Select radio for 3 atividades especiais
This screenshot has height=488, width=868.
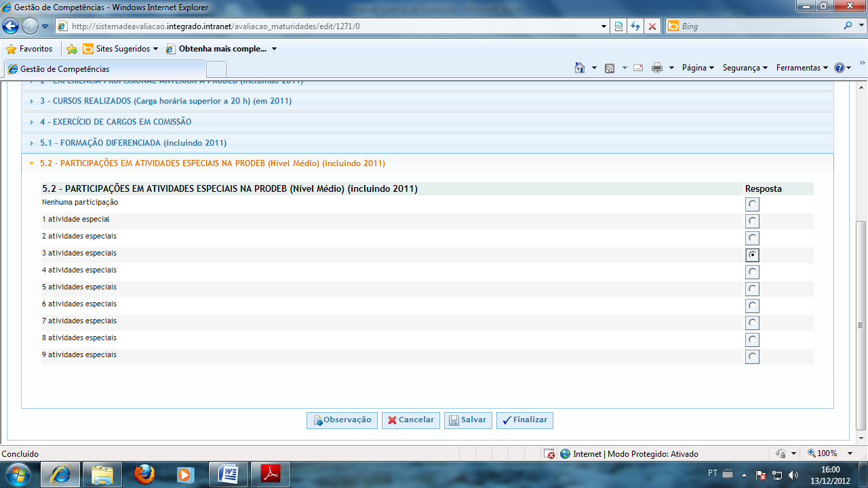752,255
